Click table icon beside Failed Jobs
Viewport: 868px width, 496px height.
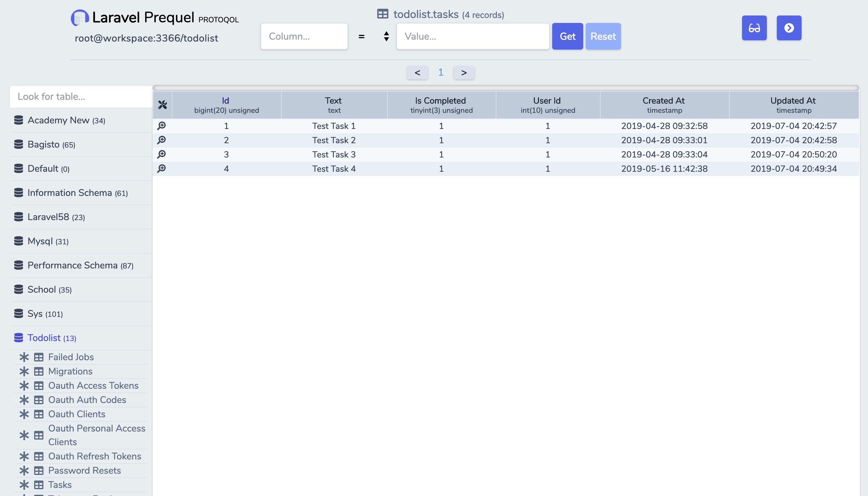[39, 357]
